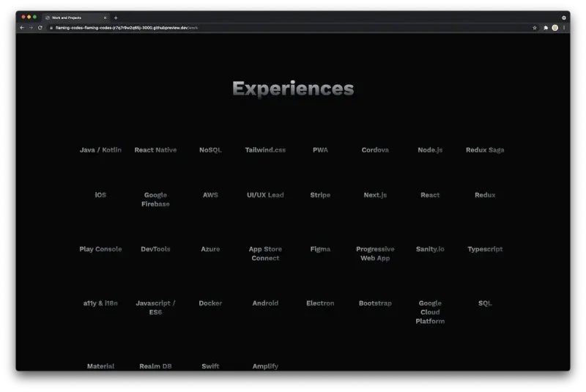Image resolution: width=586 pixels, height=392 pixels.
Task: Click the UI/UX Lead skill
Action: [x=265, y=195]
